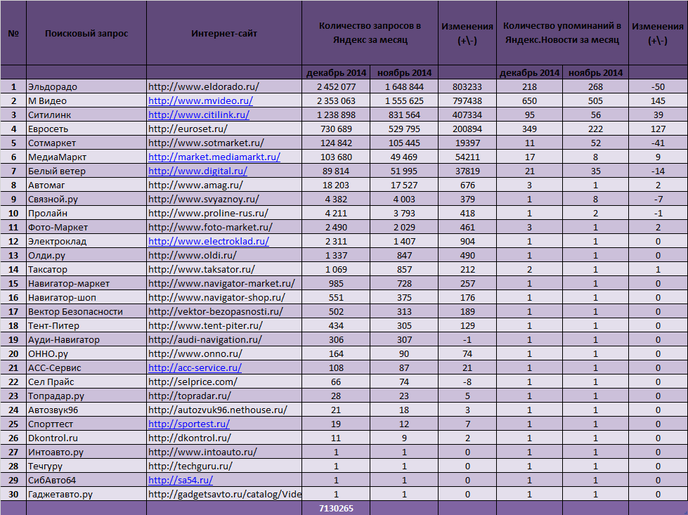Select the 'Интернет-сайт' header cell
Image resolution: width=688 pixels, height=515 pixels.
click(x=224, y=33)
